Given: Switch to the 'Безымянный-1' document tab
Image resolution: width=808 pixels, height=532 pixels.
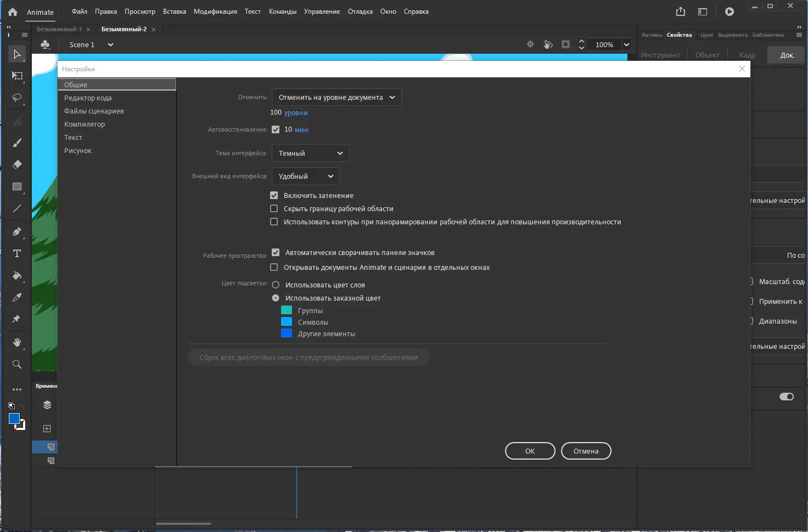Looking at the screenshot, I should 59,29.
